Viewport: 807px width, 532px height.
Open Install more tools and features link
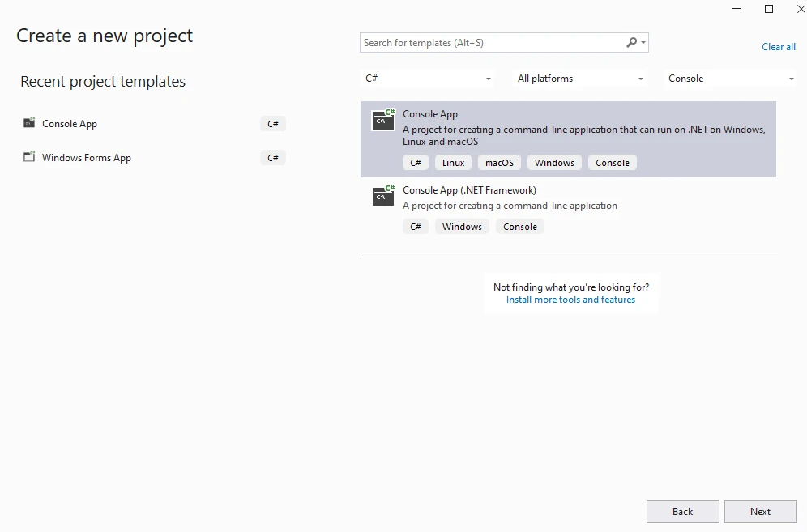tap(570, 300)
